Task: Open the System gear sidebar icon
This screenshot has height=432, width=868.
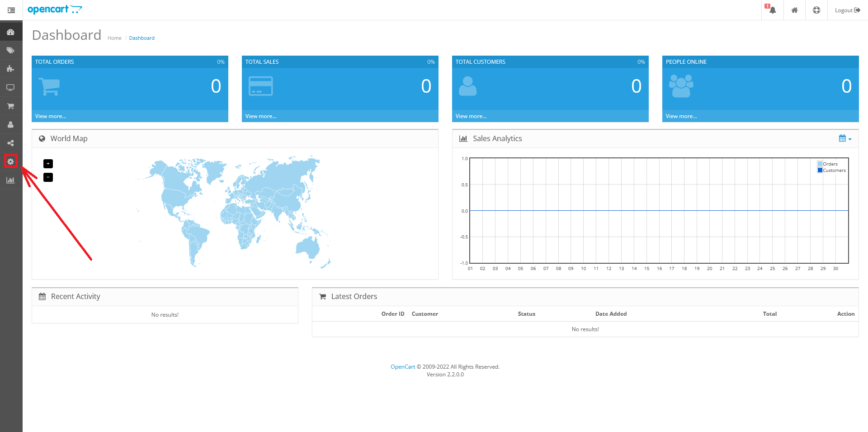Action: 10,161
